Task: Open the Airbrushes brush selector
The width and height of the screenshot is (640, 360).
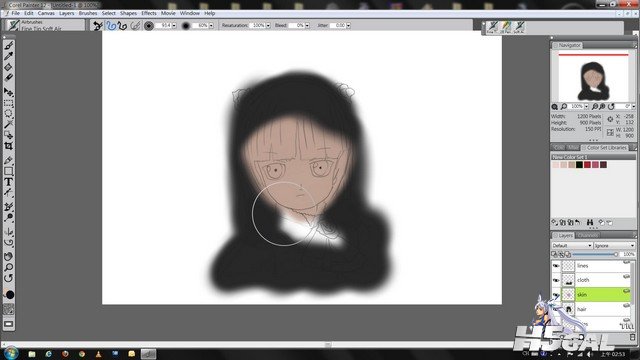Action: (45, 25)
